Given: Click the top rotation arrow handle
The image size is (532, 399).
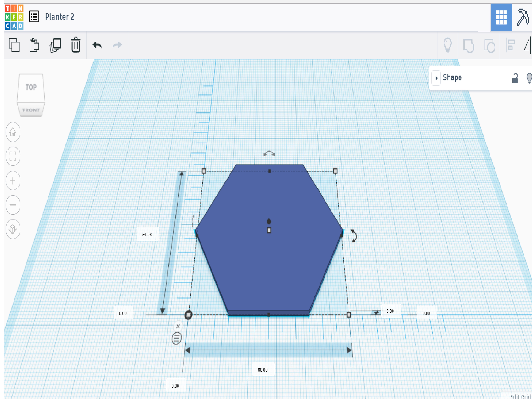Looking at the screenshot, I should 269,154.
